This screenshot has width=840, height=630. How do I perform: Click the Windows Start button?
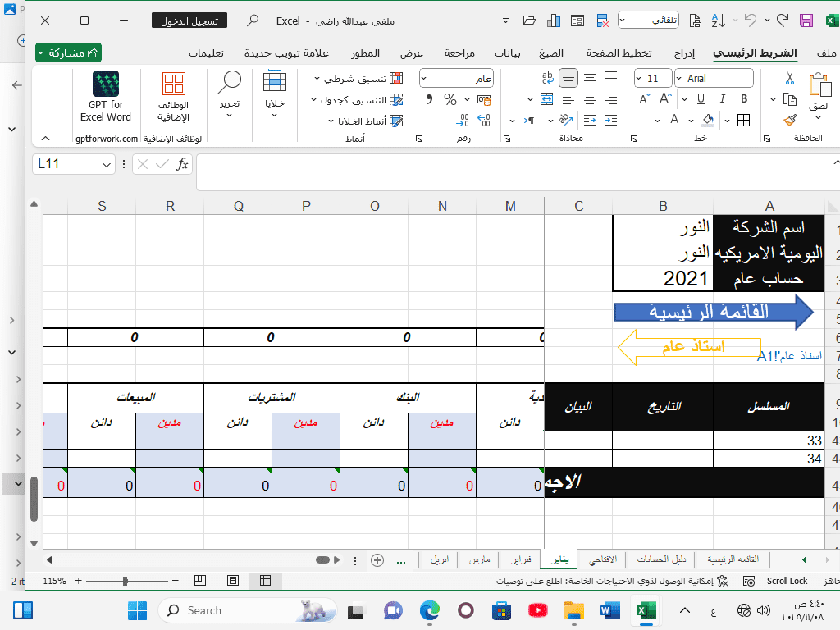pos(137,610)
